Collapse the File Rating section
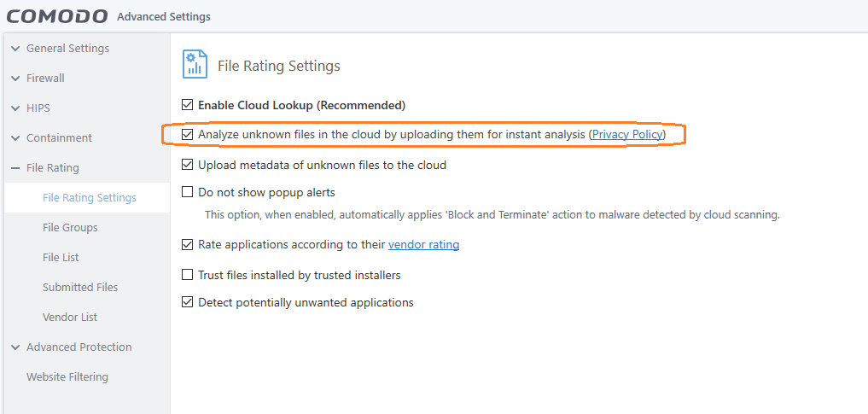Screen dimensions: 868x414 coord(15,168)
